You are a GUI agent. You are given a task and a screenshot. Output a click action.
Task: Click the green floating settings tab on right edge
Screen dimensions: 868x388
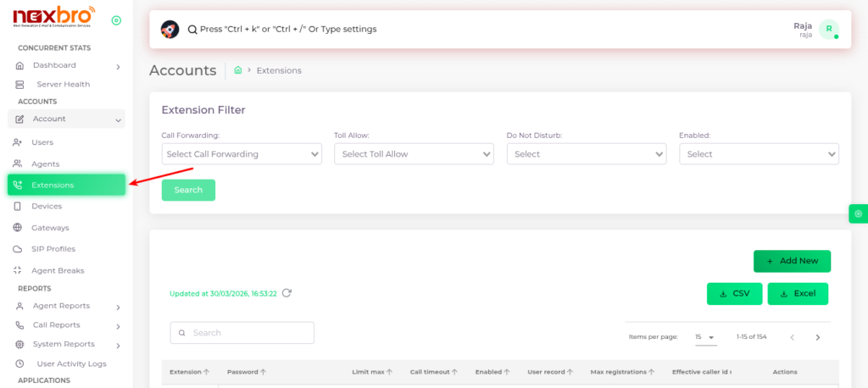858,213
